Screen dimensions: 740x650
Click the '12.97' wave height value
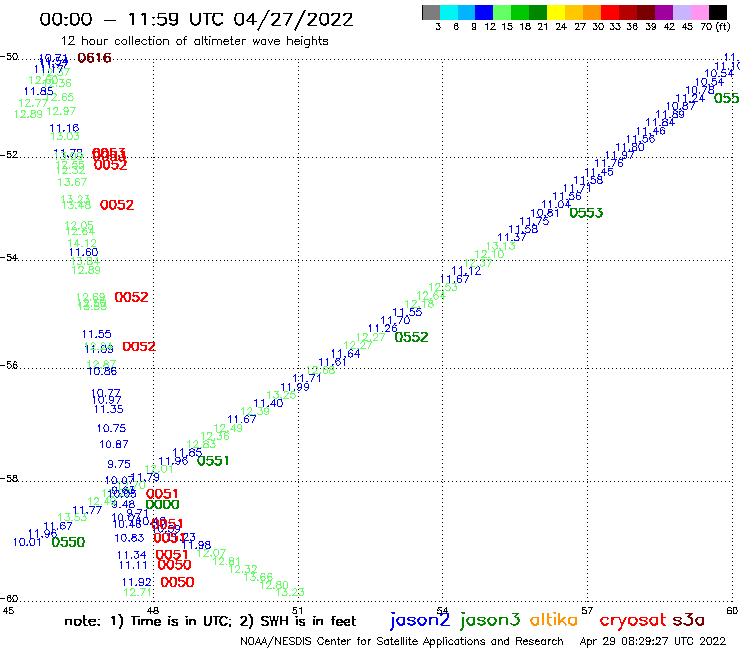[61, 111]
